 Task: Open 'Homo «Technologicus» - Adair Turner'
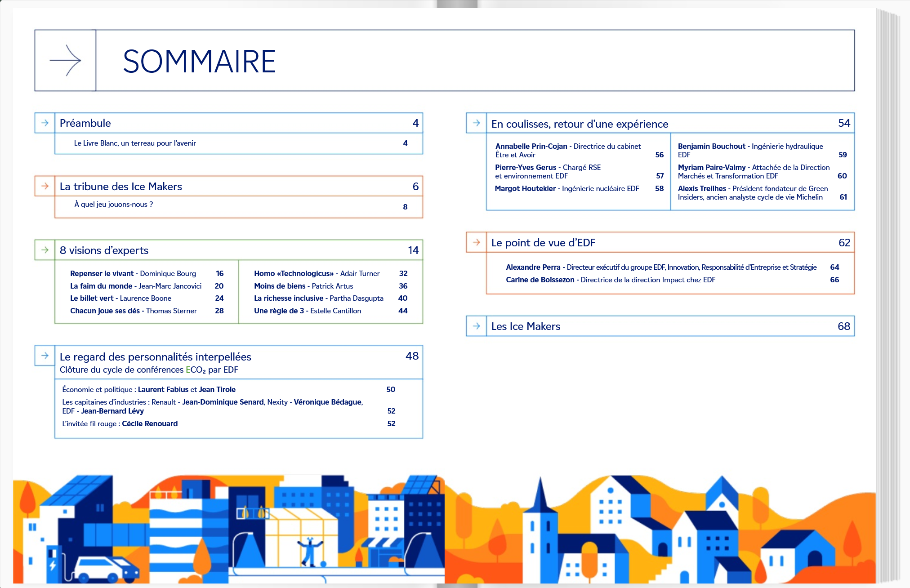coord(317,273)
